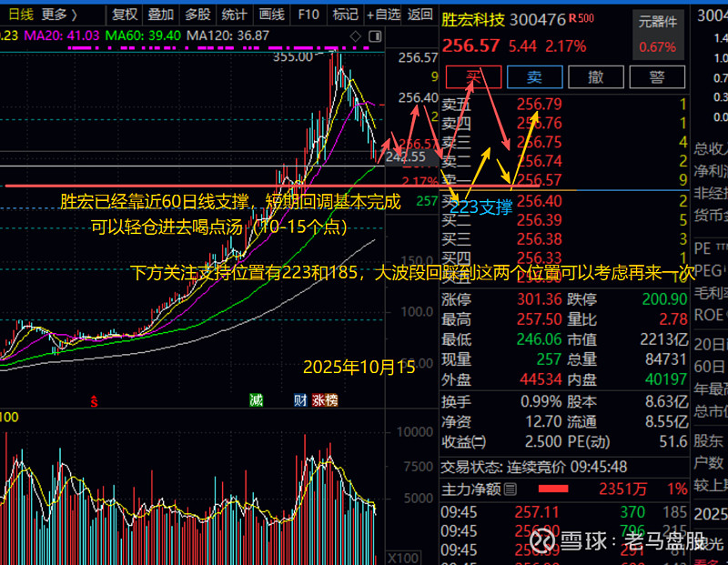
Task: Select the 卖四 price 256.76
Action: coord(539,123)
